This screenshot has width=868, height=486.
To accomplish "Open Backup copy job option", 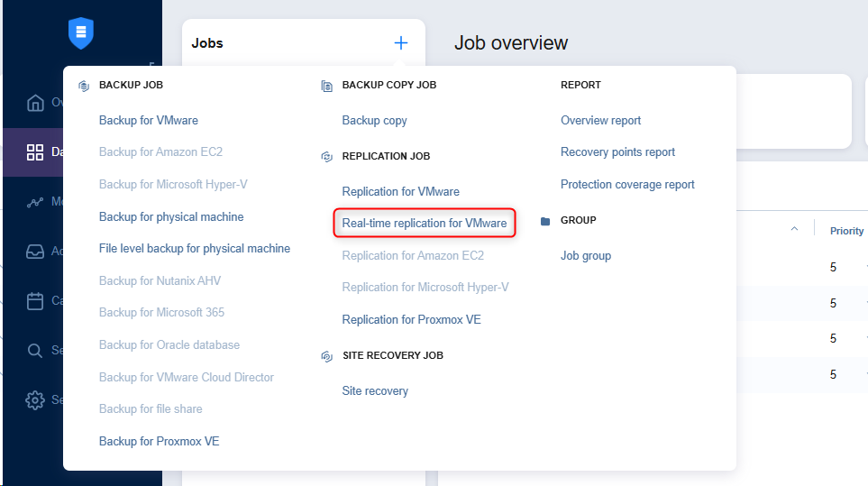I will coord(374,120).
